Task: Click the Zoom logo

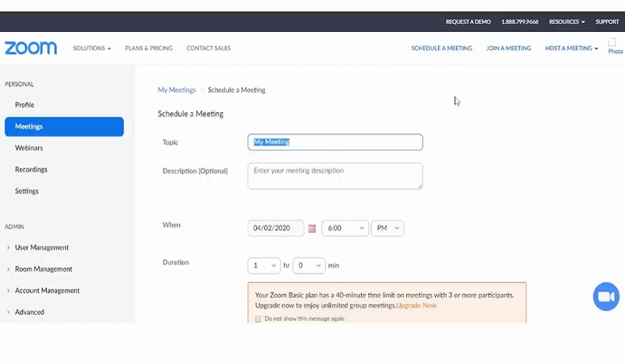Action: pos(31,48)
